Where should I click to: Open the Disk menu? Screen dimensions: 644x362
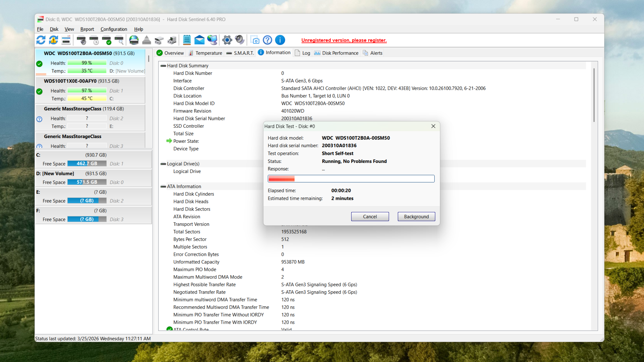pyautogui.click(x=54, y=29)
